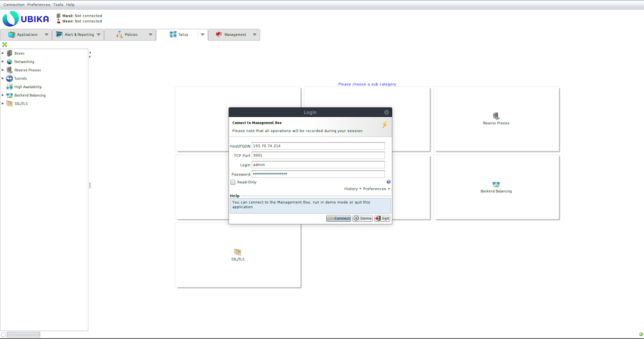Click the green expand-all icon above the tree
This screenshot has width=644, height=339.
tap(5, 45)
